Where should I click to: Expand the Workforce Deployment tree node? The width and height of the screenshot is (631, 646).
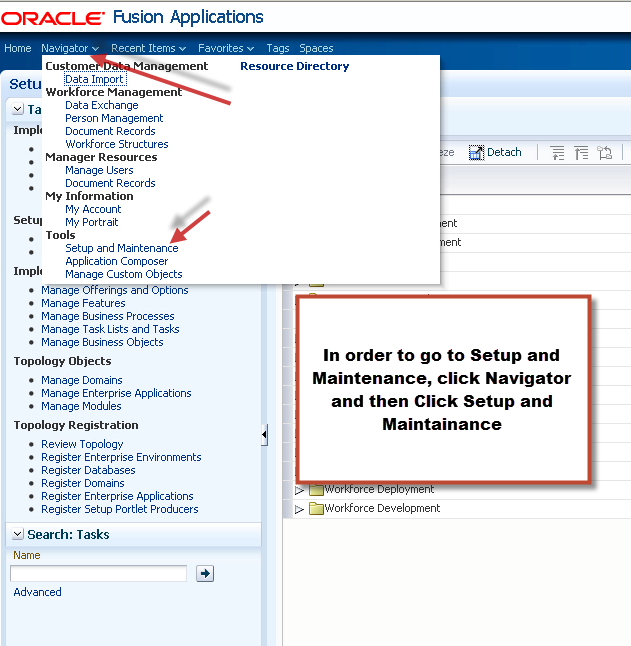[299, 490]
